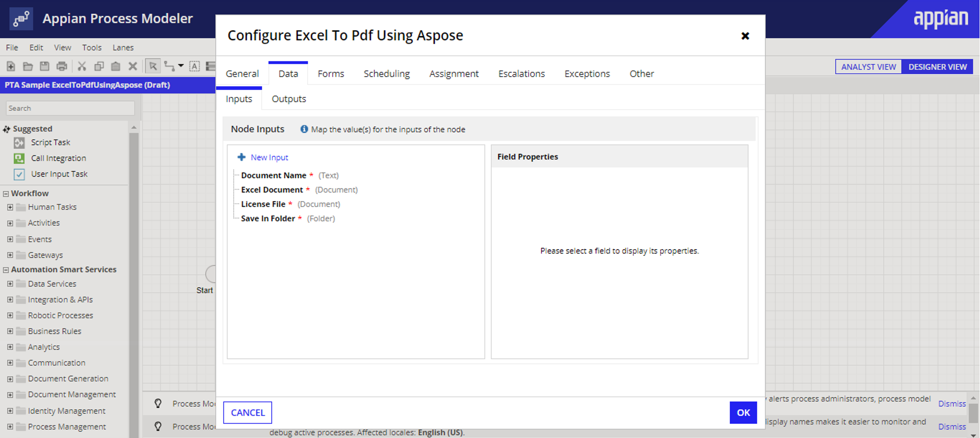The height and width of the screenshot is (438, 980).
Task: Switch to the Forms tab
Action: click(x=330, y=74)
